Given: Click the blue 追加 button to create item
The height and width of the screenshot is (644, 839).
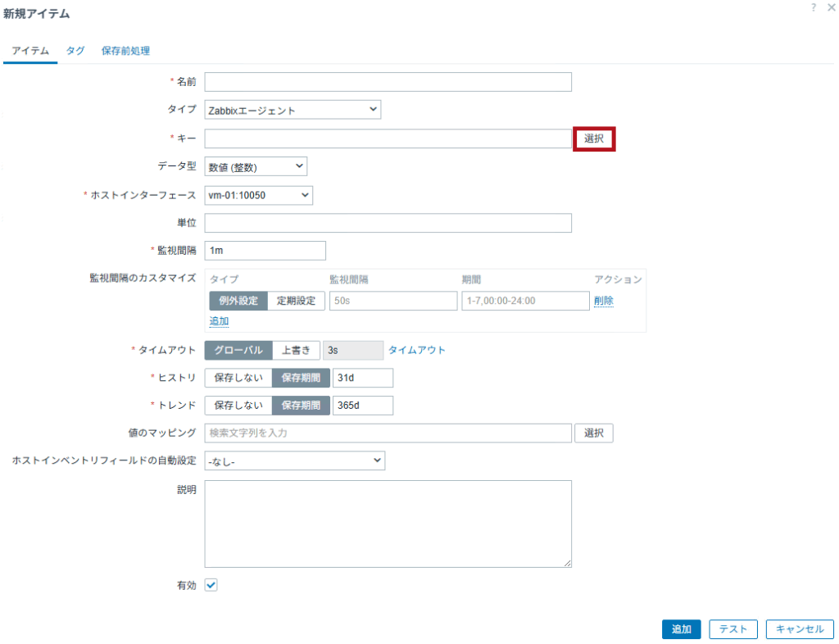Looking at the screenshot, I should tap(681, 628).
